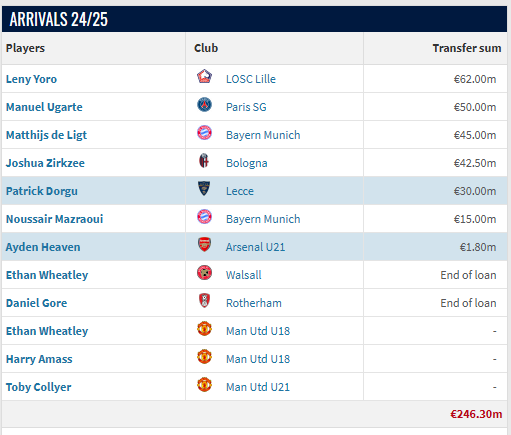Click the Transfer sum column header
The height and width of the screenshot is (435, 511).
point(467,48)
